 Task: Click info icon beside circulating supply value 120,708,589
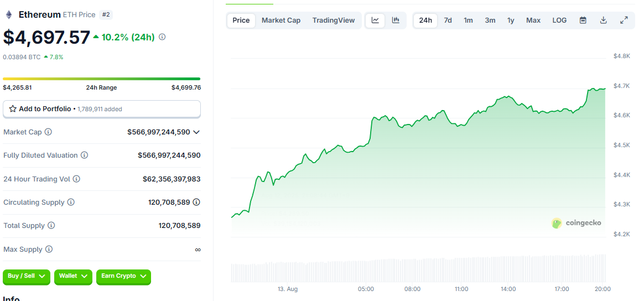coord(197,202)
